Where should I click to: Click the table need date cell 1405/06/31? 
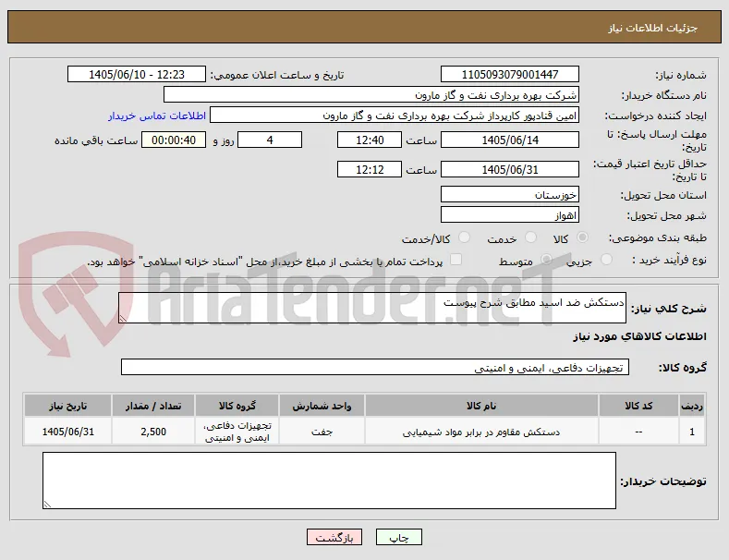67,432
